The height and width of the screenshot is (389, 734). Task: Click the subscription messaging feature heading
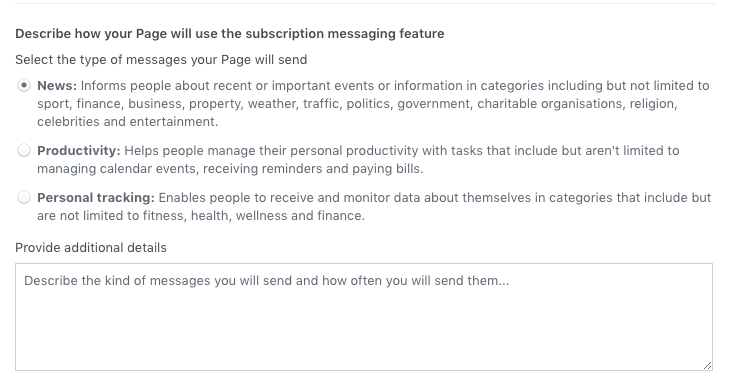pyautogui.click(x=230, y=34)
